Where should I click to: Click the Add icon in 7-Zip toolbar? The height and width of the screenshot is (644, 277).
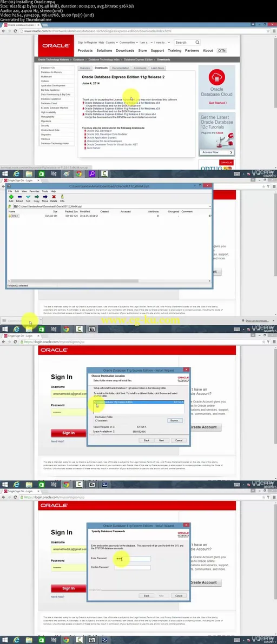click(x=11, y=197)
